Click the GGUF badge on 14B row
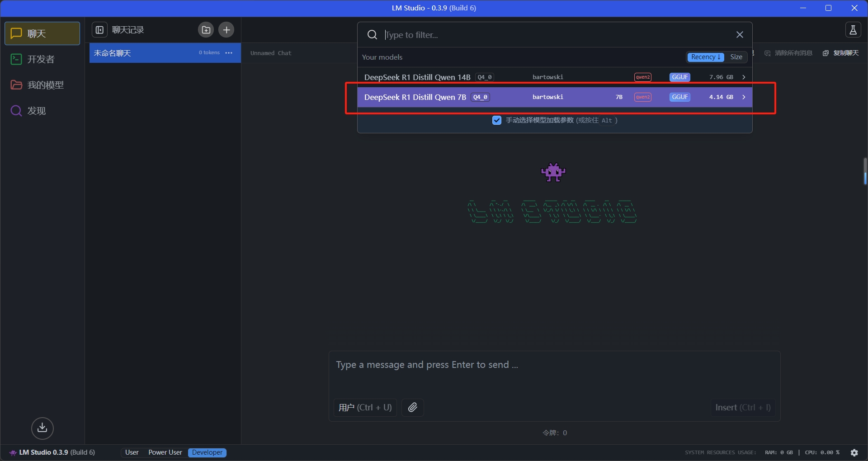 pos(679,77)
